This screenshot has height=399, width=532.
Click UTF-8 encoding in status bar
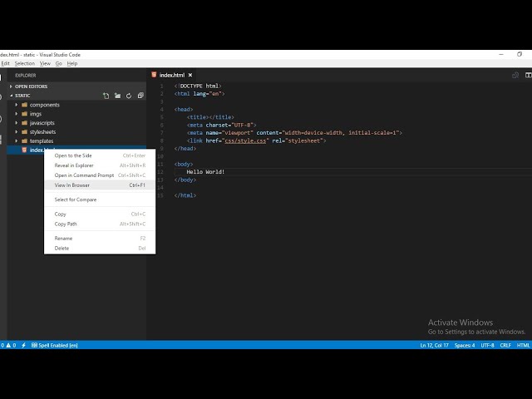[488, 346]
